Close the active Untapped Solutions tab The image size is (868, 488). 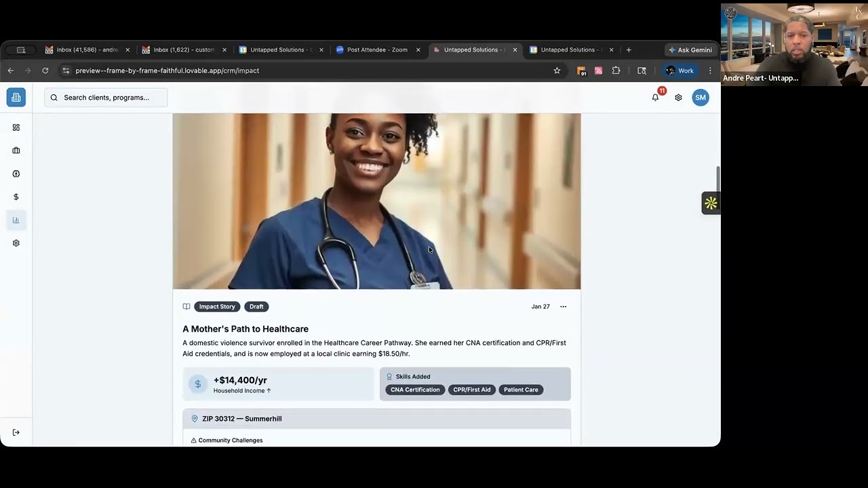pyautogui.click(x=515, y=49)
